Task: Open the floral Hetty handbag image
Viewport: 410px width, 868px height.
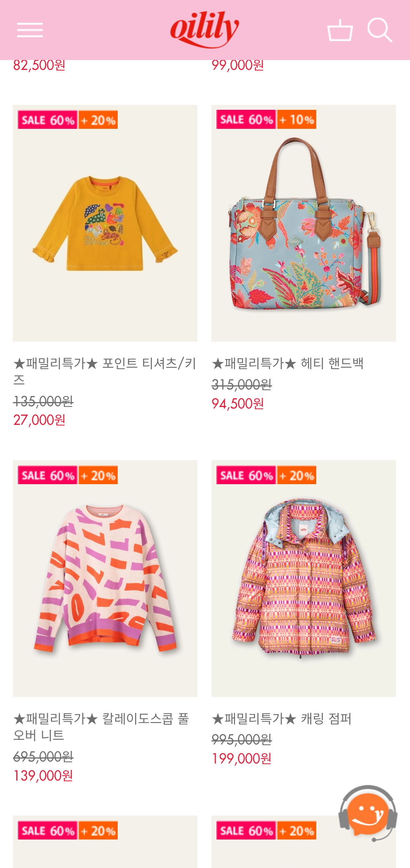Action: coord(304,223)
